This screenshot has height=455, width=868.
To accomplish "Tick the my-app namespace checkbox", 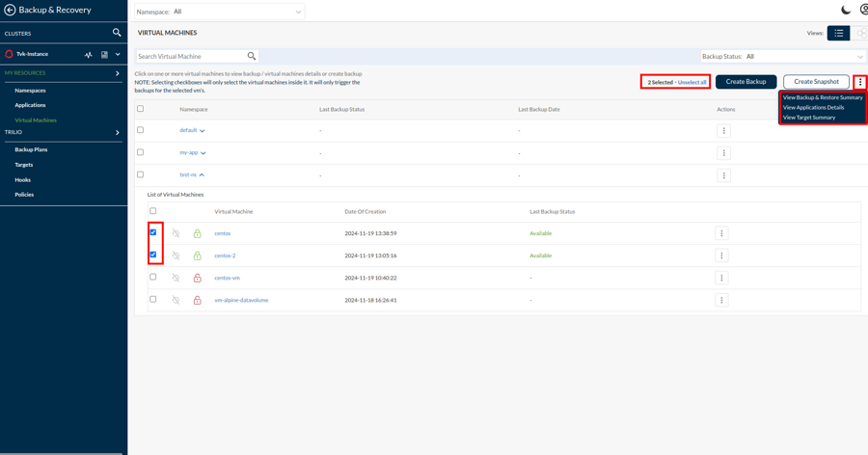I will (141, 152).
